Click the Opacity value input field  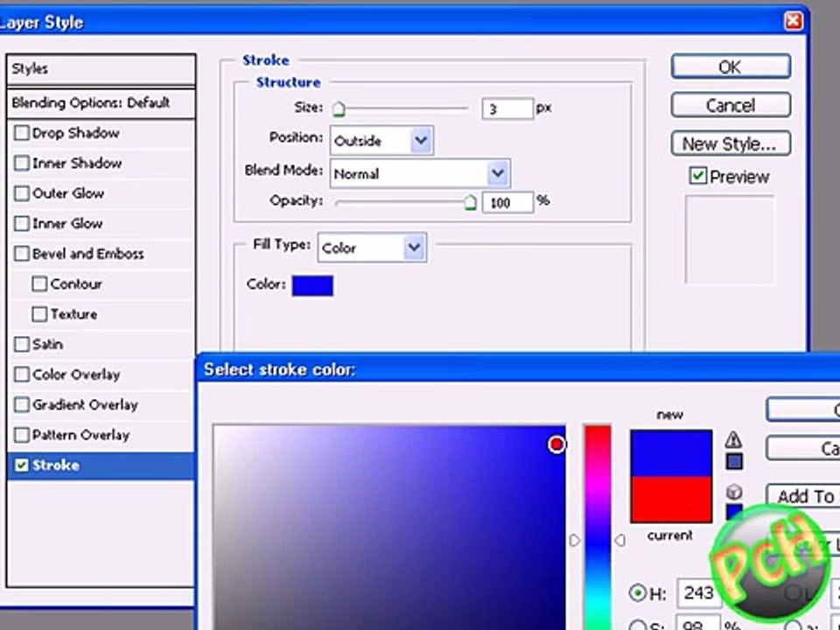coord(507,202)
